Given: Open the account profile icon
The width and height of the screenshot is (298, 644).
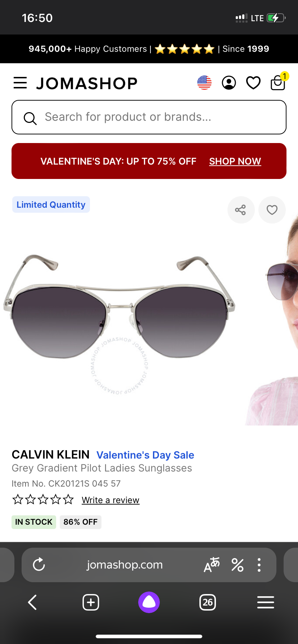Looking at the screenshot, I should (229, 83).
